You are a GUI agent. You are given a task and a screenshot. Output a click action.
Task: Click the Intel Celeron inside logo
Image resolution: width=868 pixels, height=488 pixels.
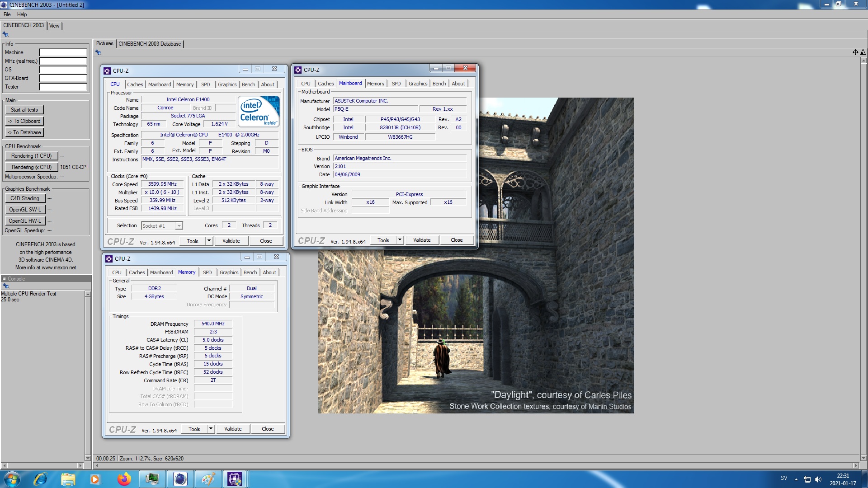click(x=259, y=111)
